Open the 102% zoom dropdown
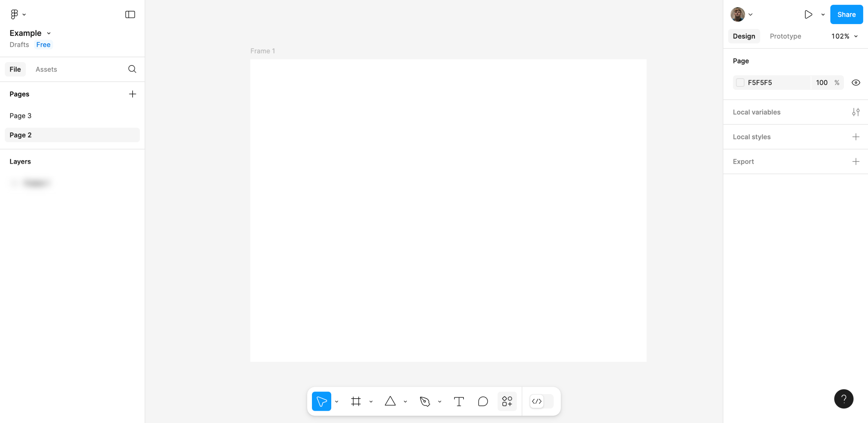 tap(844, 36)
